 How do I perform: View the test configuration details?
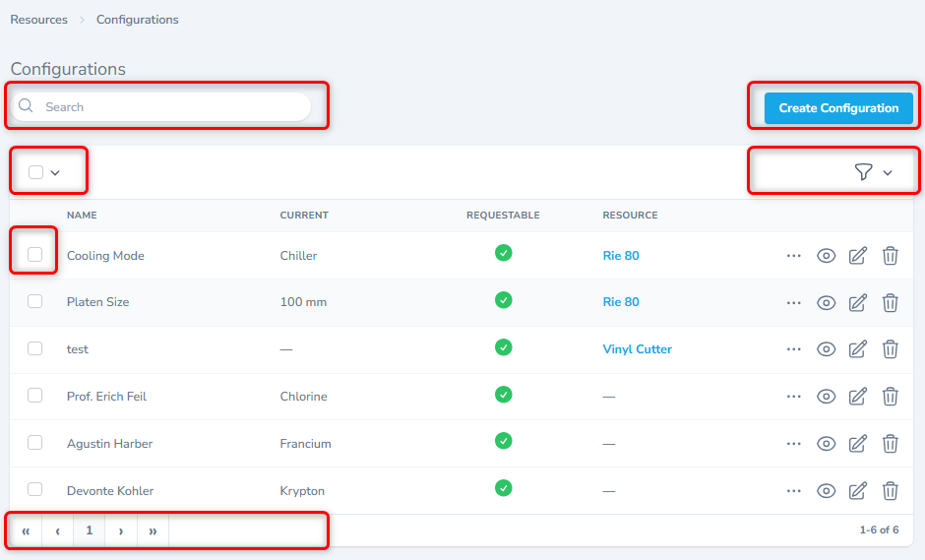(827, 349)
